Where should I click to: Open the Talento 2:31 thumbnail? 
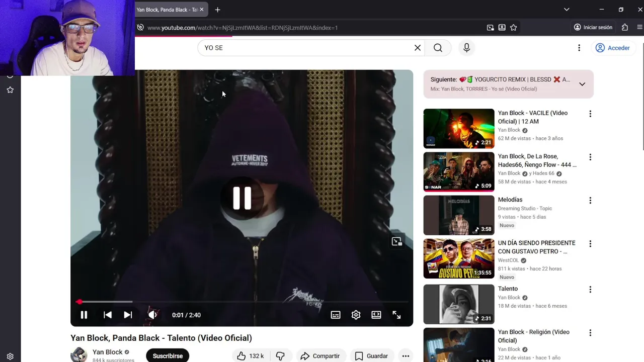pyautogui.click(x=459, y=304)
